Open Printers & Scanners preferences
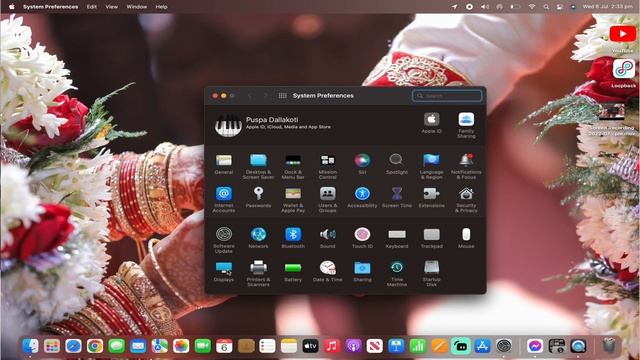Viewport: 640px width, 360px height. [258, 273]
